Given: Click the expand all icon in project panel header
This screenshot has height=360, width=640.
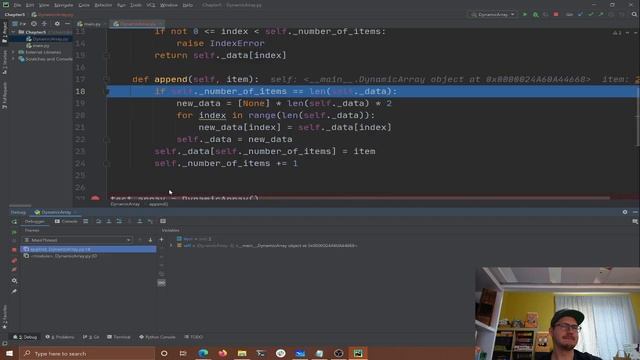Looking at the screenshot, I should click(x=44, y=24).
